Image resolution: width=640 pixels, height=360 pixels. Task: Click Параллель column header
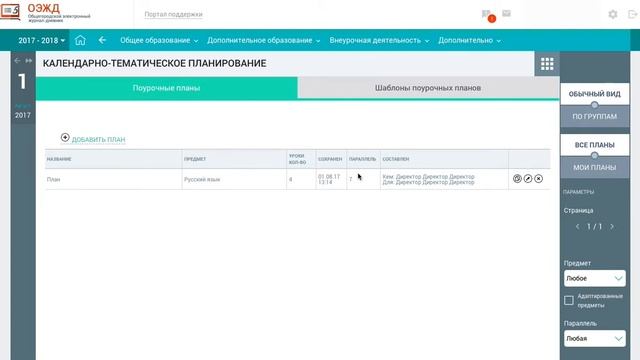pyautogui.click(x=362, y=159)
